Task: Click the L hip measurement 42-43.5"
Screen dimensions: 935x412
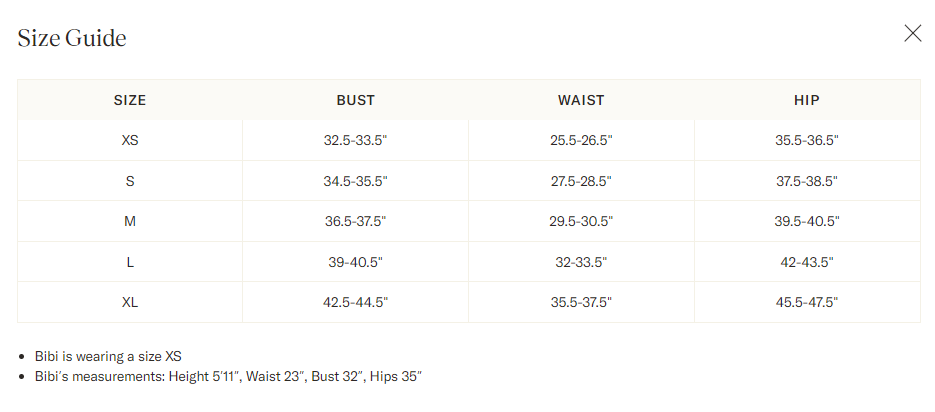Action: (x=807, y=262)
